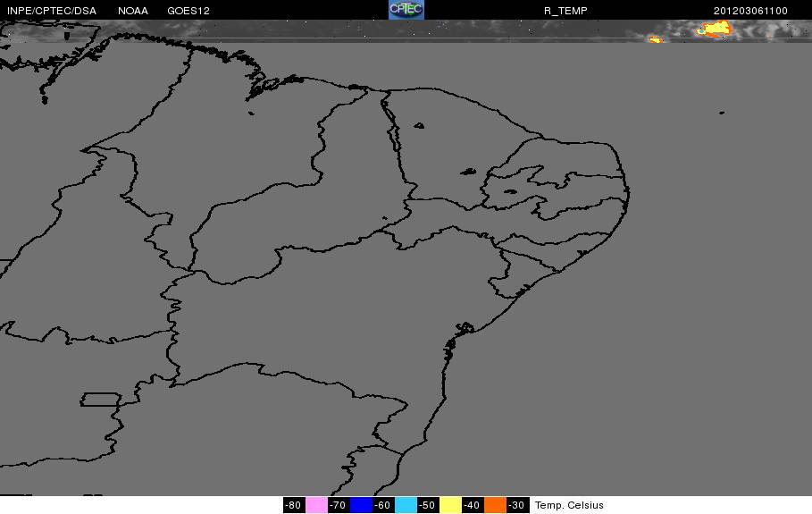Image resolution: width=812 pixels, height=514 pixels.
Task: Pick the yellow legend swatch after -50
Action: click(x=450, y=505)
